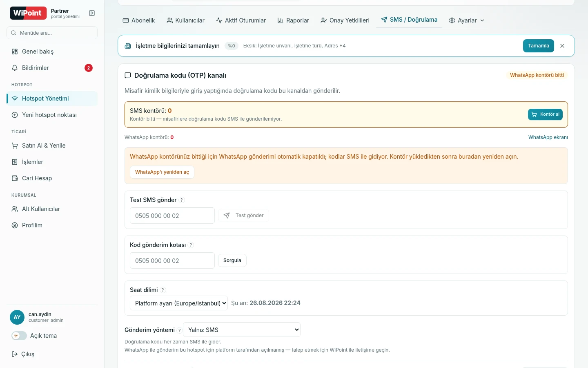The image size is (588, 368).
Task: Click the Sorgula button
Action: (232, 260)
